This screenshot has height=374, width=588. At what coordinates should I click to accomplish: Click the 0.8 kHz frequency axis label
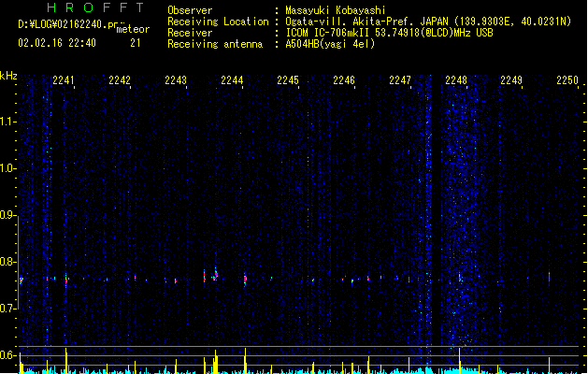(x=7, y=262)
